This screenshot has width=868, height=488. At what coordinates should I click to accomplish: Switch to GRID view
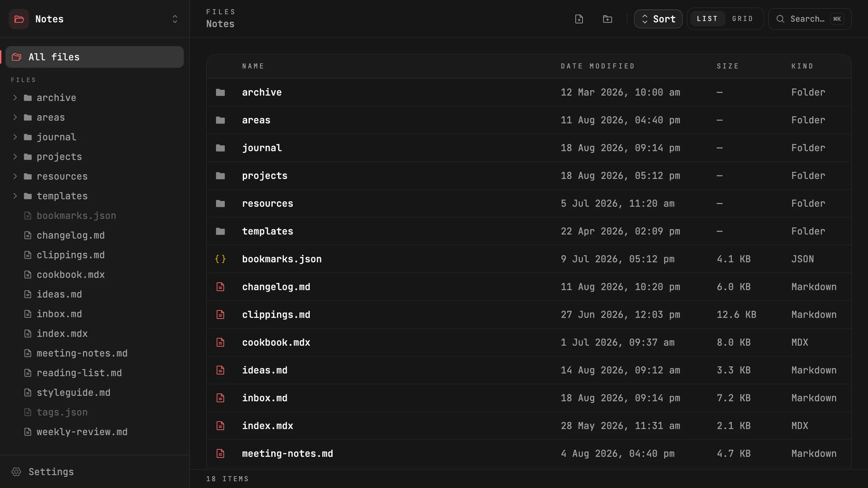[743, 19]
